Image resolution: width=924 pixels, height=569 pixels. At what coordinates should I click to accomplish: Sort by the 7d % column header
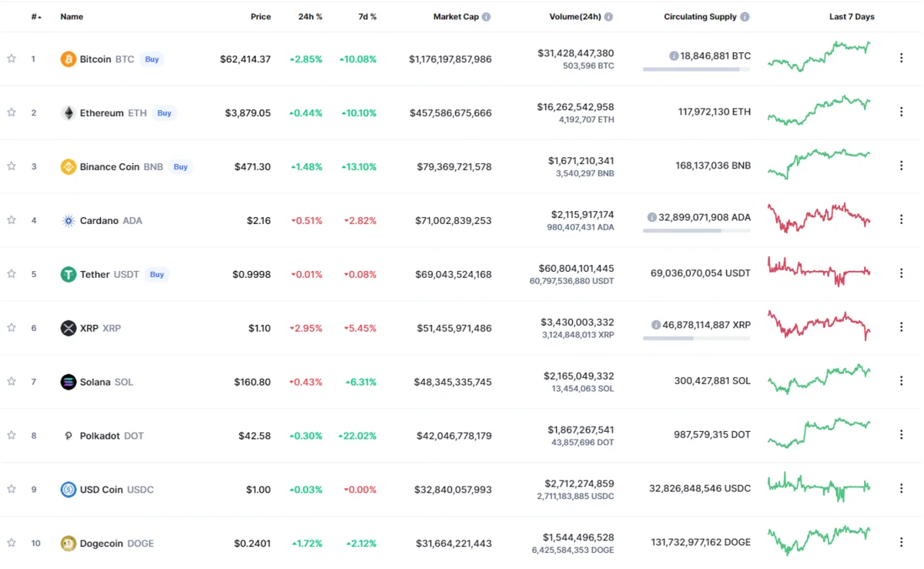click(x=368, y=17)
